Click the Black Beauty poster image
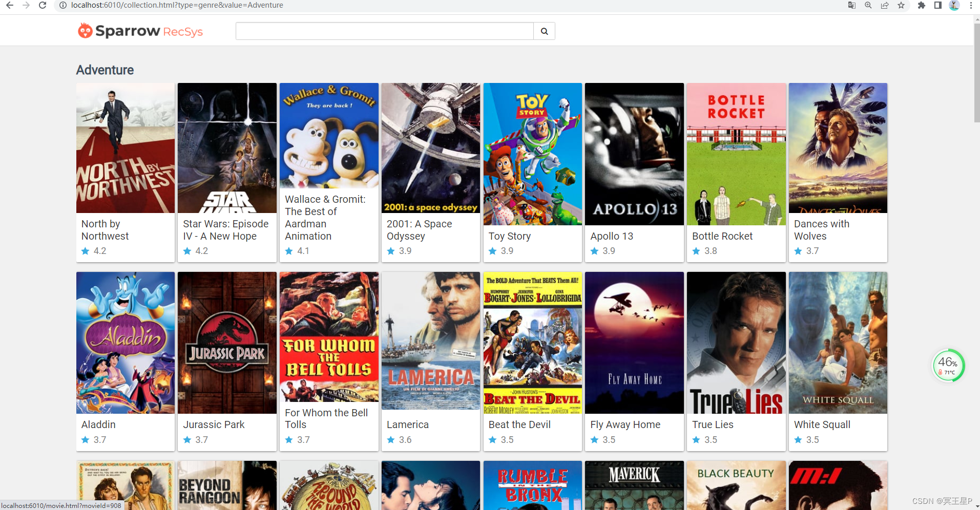The height and width of the screenshot is (510, 980). tap(736, 485)
